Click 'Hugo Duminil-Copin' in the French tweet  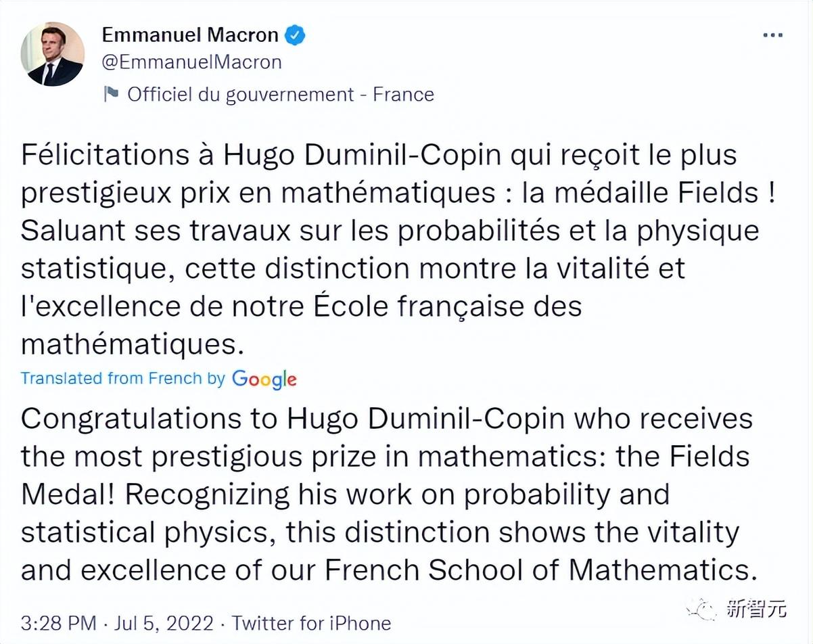click(362, 155)
